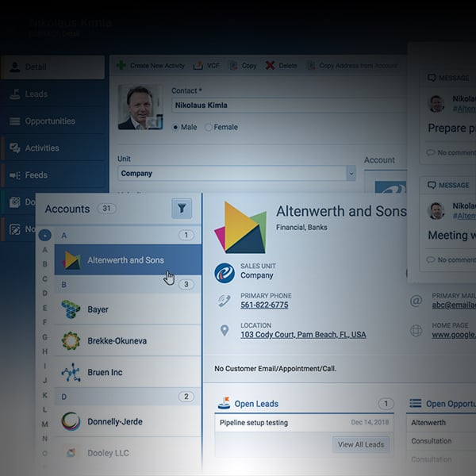
Task: Click large Altenwerth and Sons logo
Action: click(x=240, y=227)
